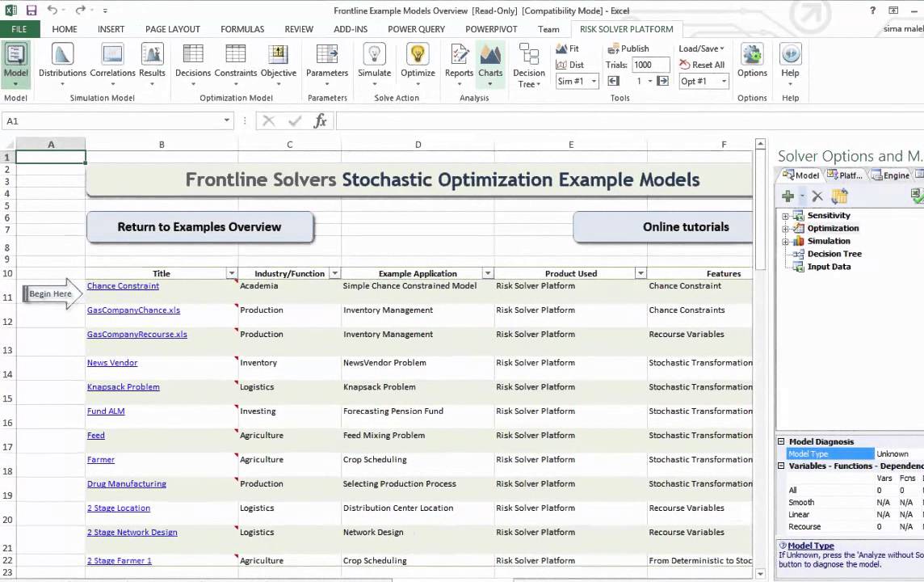Click the Insert Function fx button

point(320,121)
